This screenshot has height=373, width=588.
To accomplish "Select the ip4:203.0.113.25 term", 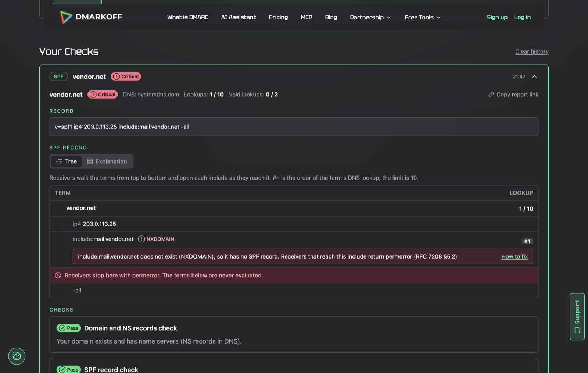I will (x=94, y=224).
